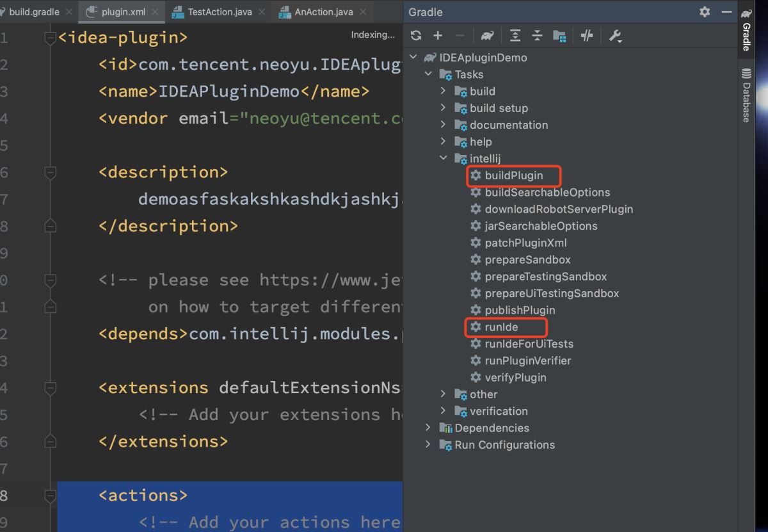Image resolution: width=768 pixels, height=532 pixels.
Task: Collapse the Tasks node
Action: click(428, 74)
